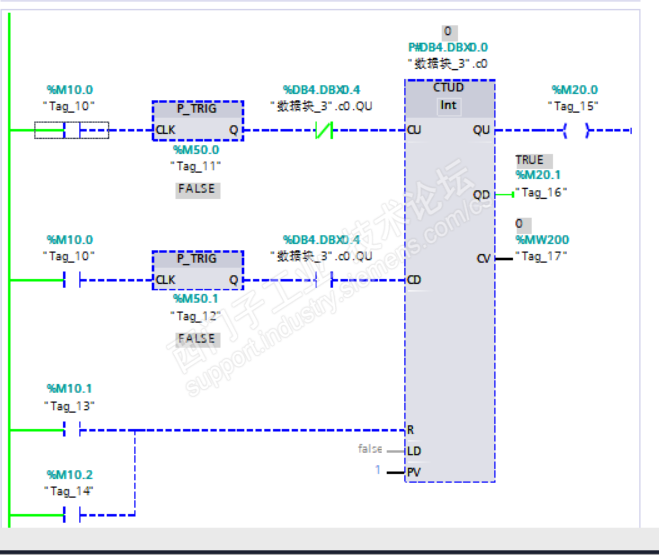Select the %M10.0 contact on the CD rung

71,280
